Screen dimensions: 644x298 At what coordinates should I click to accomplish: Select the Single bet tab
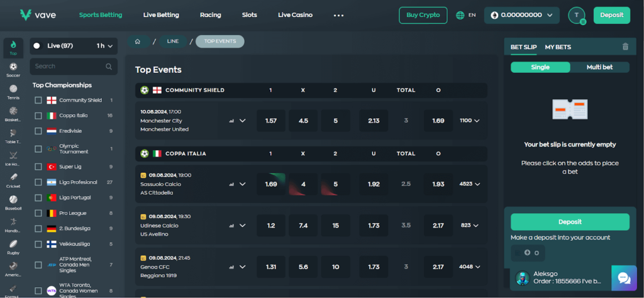pyautogui.click(x=540, y=67)
